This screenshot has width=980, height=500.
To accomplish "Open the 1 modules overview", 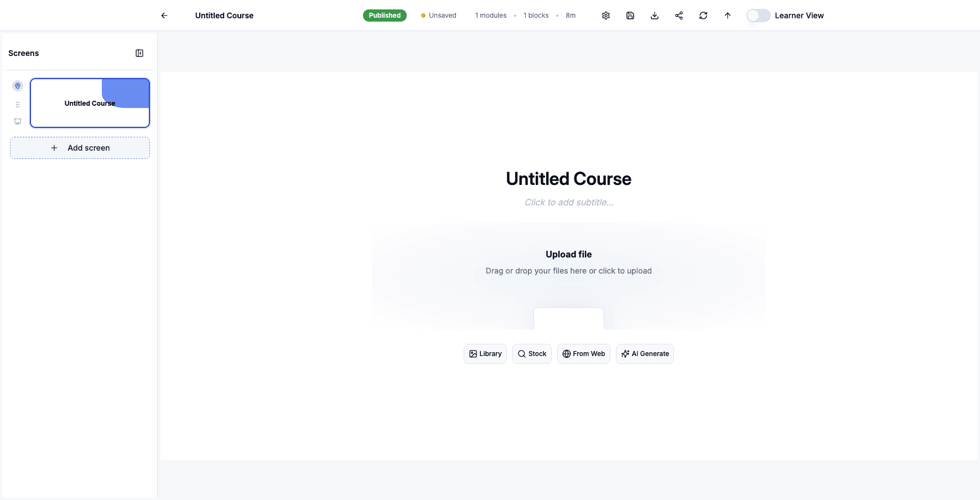I will click(490, 15).
